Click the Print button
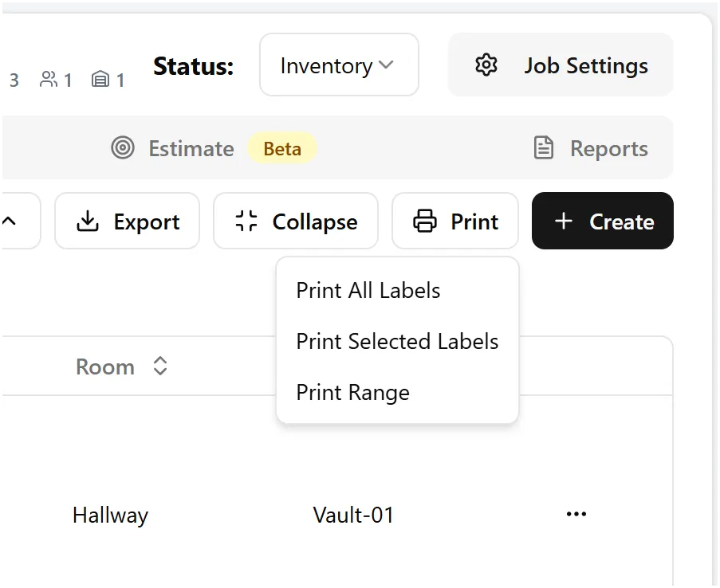720x588 pixels. 455,221
